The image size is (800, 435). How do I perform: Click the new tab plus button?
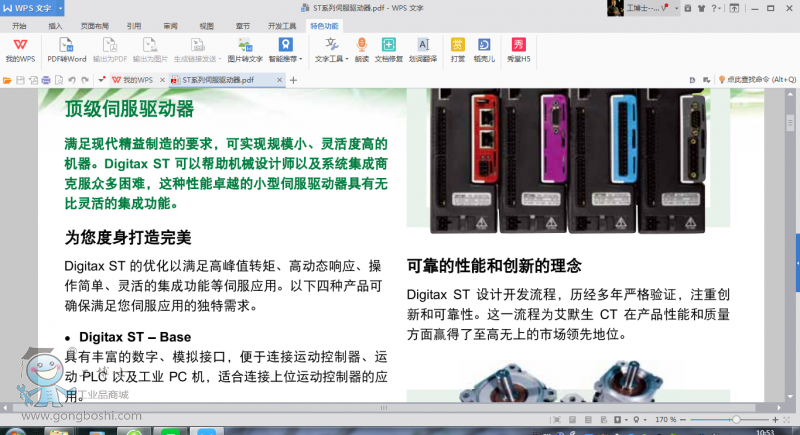[293, 79]
